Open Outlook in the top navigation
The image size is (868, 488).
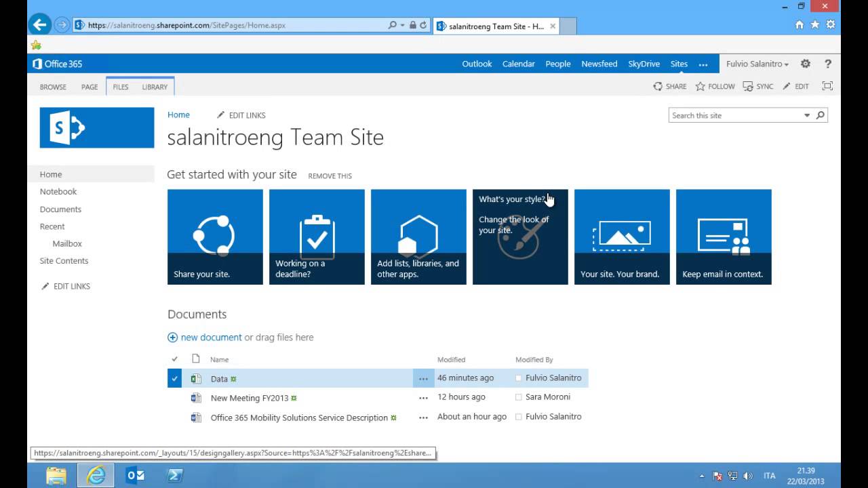(x=477, y=64)
